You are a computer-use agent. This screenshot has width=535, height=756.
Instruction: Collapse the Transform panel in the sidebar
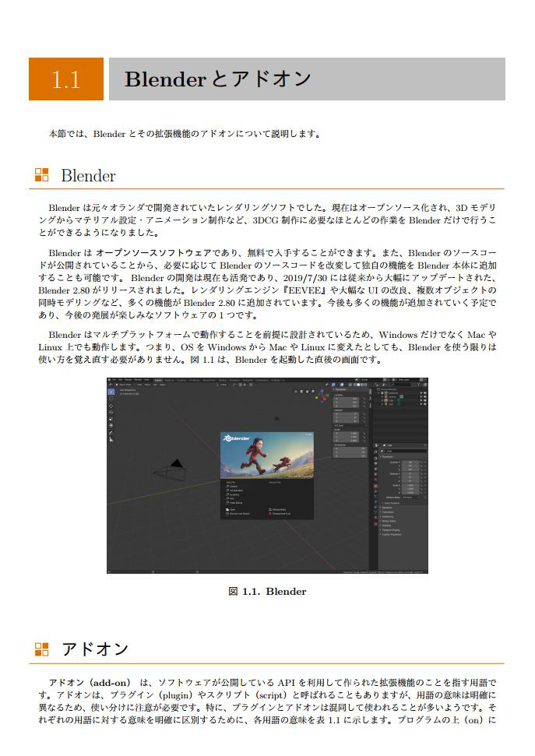339,389
